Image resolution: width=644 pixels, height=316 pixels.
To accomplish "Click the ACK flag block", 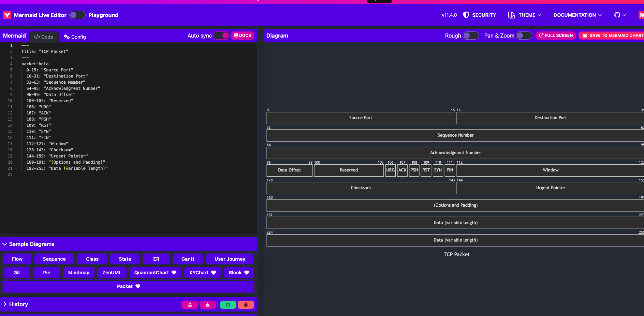I will click(x=402, y=170).
